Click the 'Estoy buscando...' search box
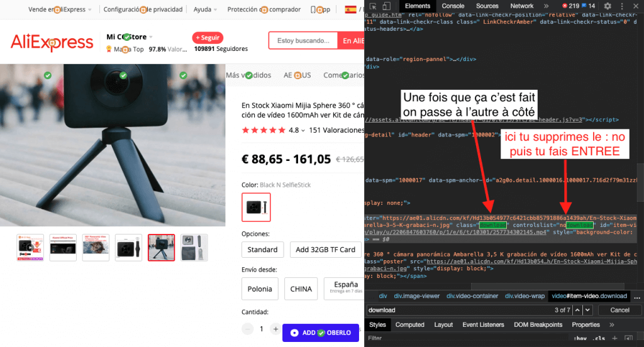This screenshot has height=347, width=644. click(x=303, y=41)
